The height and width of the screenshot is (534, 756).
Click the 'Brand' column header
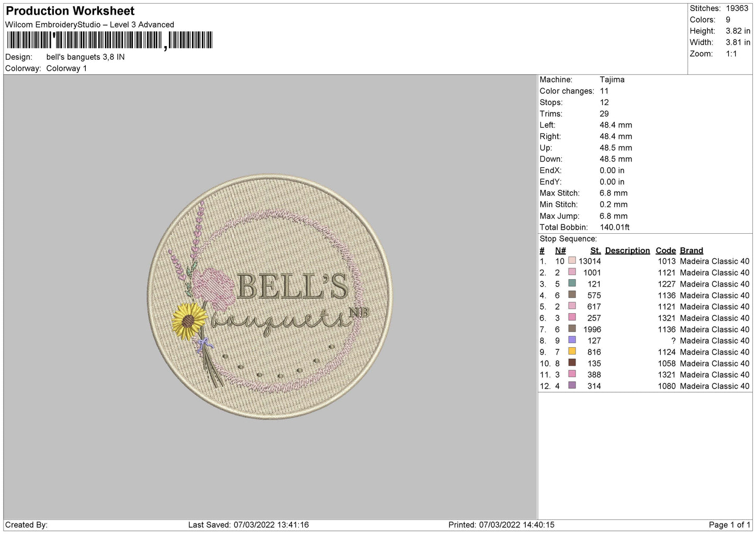(691, 251)
